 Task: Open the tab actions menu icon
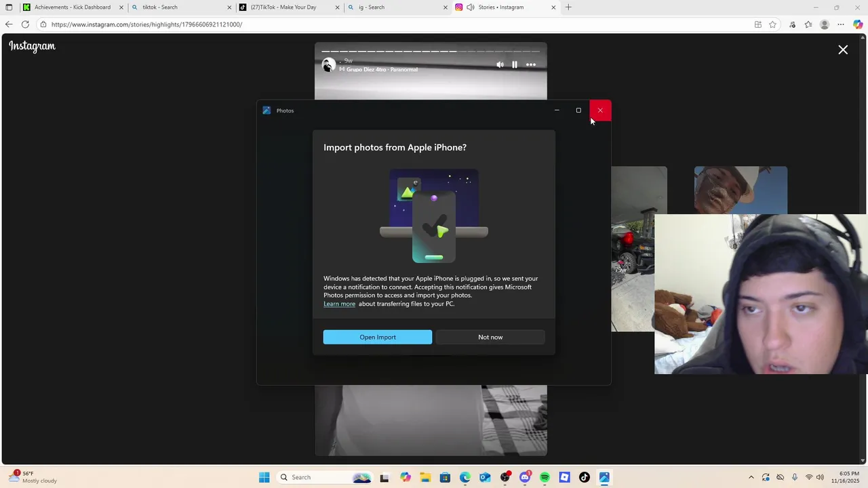click(x=9, y=7)
